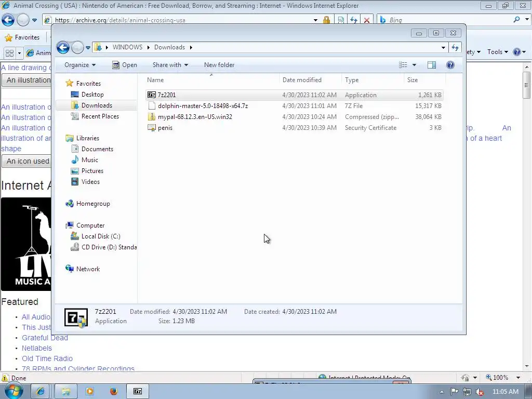
Task: Click the Downloads breadcrumb in the address bar
Action: 169,47
